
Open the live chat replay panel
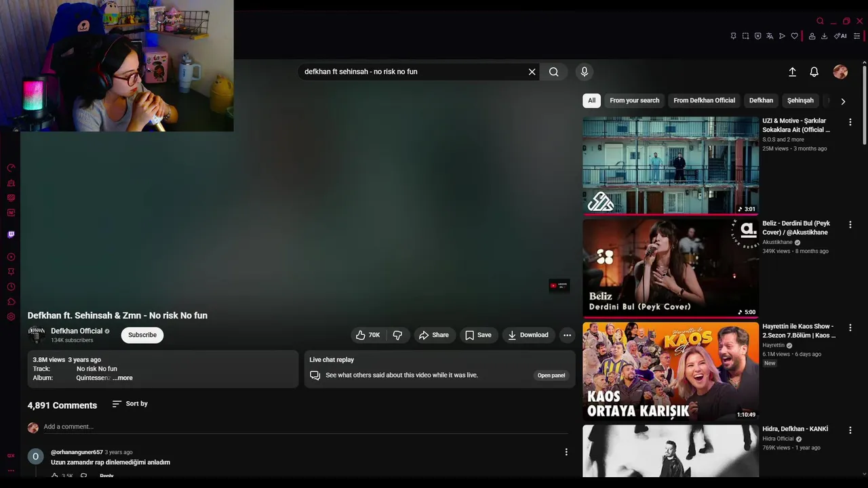point(551,375)
